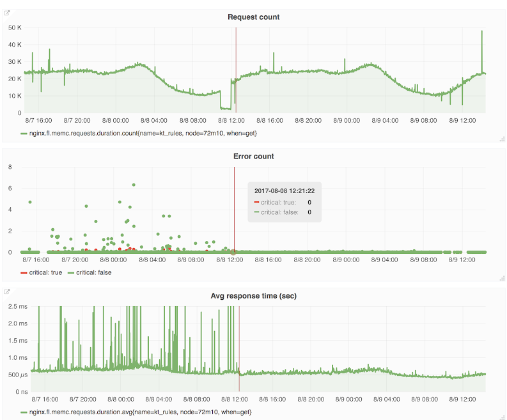Click the tallest spike near 50 K in Request count
The image size is (507, 420).
point(482,31)
